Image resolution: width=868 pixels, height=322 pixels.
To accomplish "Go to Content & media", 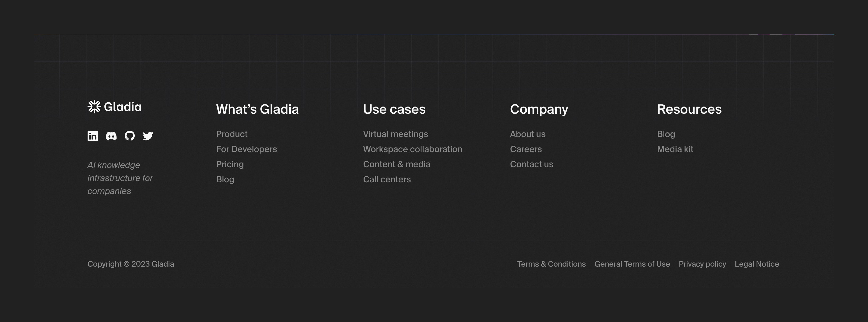I will pos(396,164).
